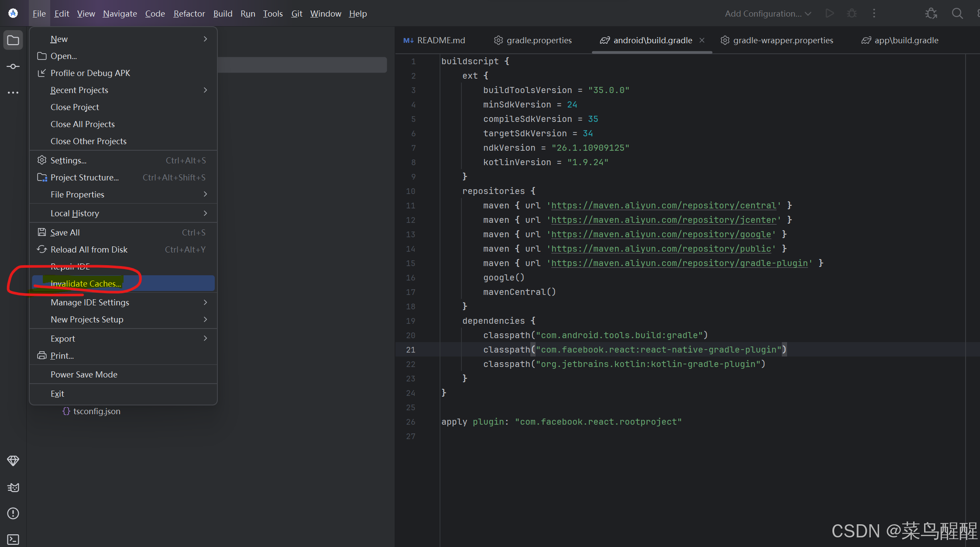Expand the Manage IDE Settings submenu arrow

[x=205, y=302]
